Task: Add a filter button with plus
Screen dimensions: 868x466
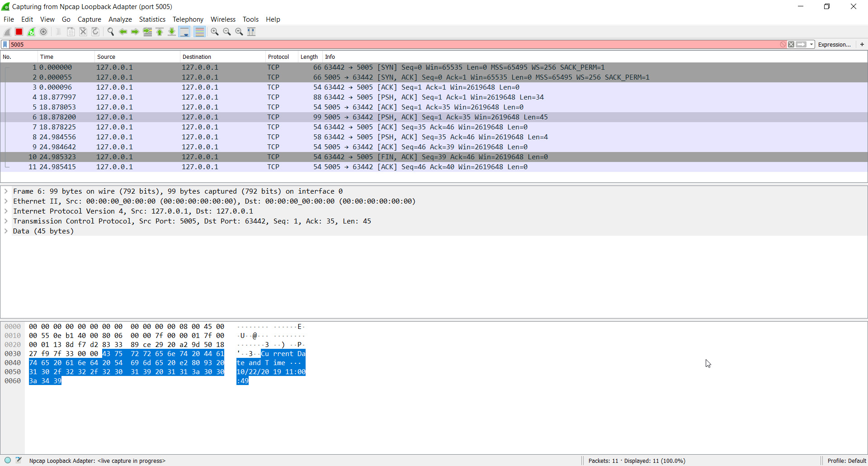Action: [862, 44]
